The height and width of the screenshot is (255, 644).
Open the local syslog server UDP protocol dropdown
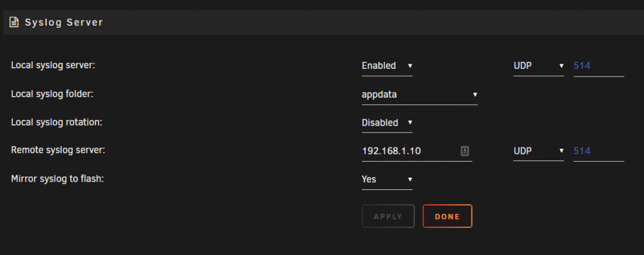[x=538, y=66]
